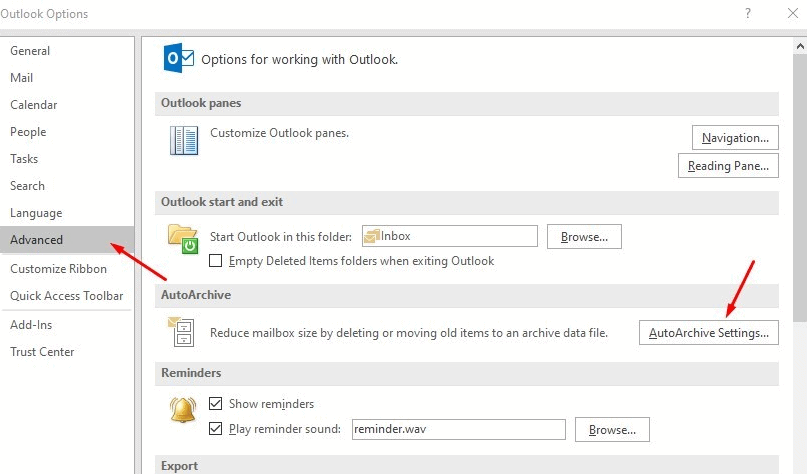Go to the Tasks options category
Screen dimensions: 807x474
(67, 159)
